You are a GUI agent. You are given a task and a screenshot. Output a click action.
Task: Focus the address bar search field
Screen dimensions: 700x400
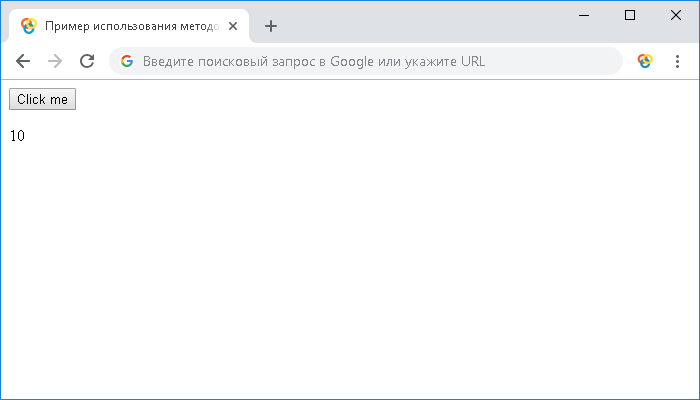[x=380, y=61]
